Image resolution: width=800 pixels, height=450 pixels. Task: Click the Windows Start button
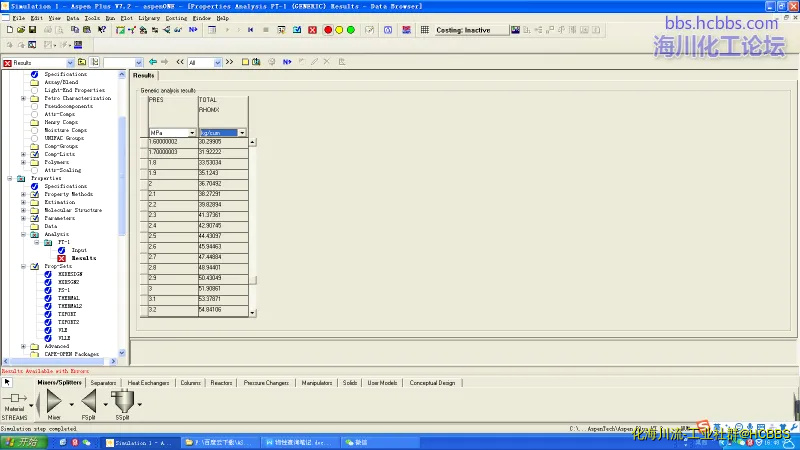click(23, 442)
